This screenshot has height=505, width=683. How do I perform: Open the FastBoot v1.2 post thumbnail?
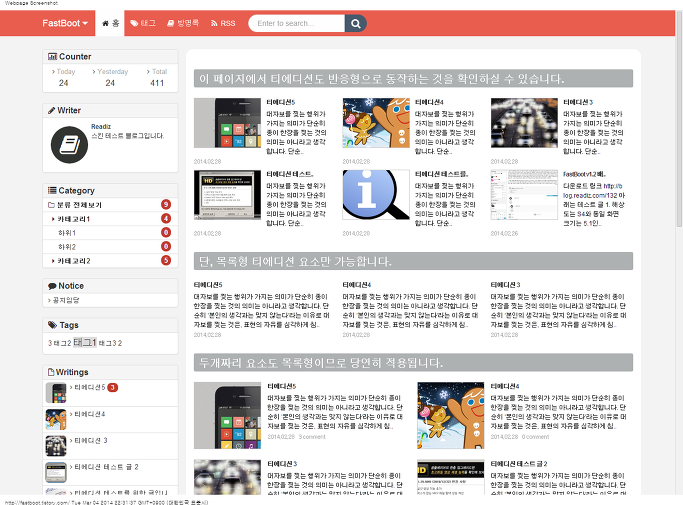[524, 195]
